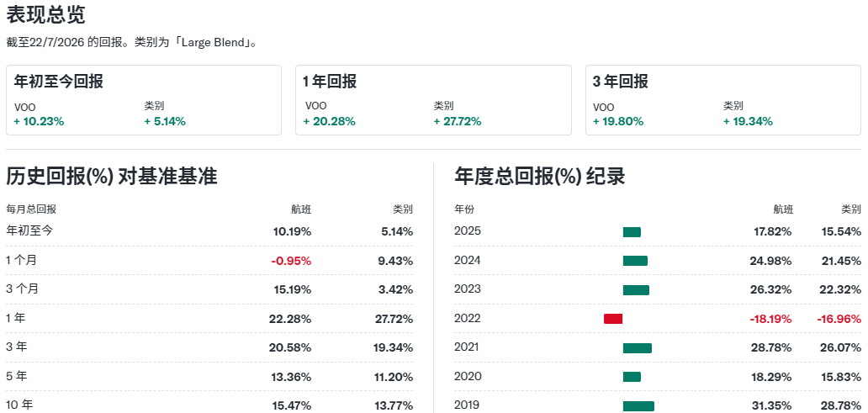Click the red -0.95% value
The height and width of the screenshot is (413, 868).
pos(291,261)
